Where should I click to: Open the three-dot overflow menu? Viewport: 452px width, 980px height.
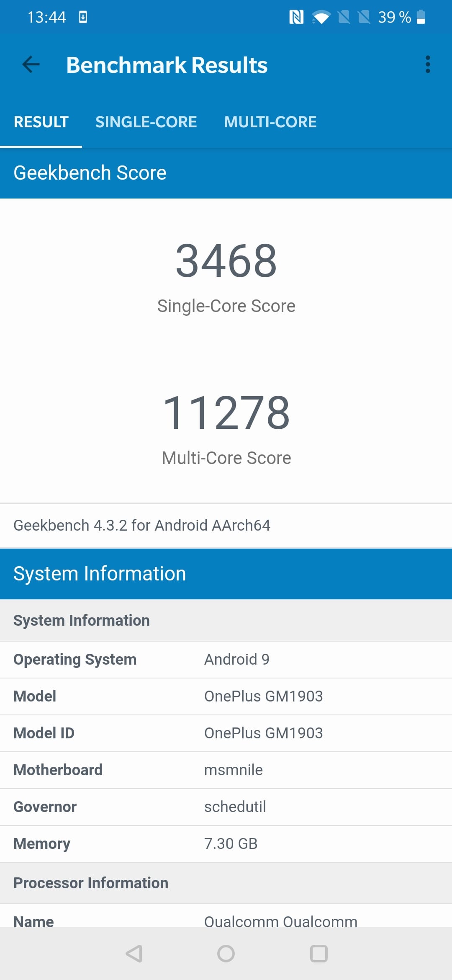click(427, 64)
